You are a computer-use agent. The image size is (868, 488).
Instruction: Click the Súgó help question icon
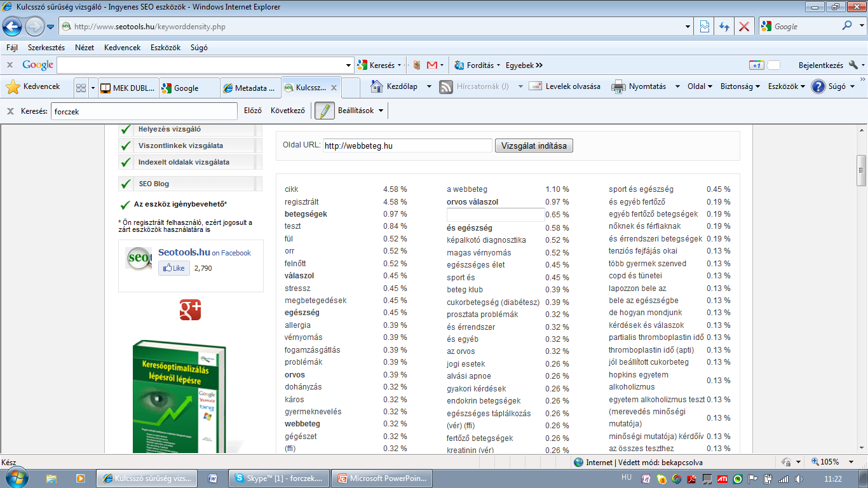click(818, 86)
